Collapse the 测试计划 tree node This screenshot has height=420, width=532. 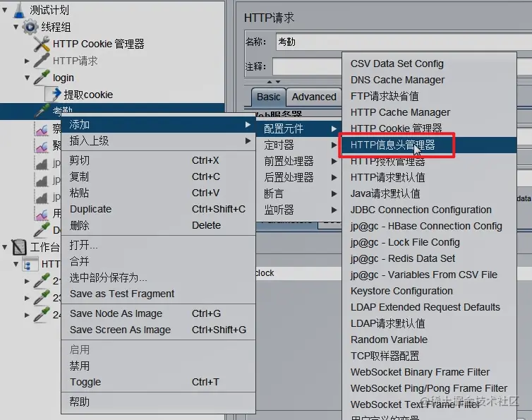click(5, 10)
